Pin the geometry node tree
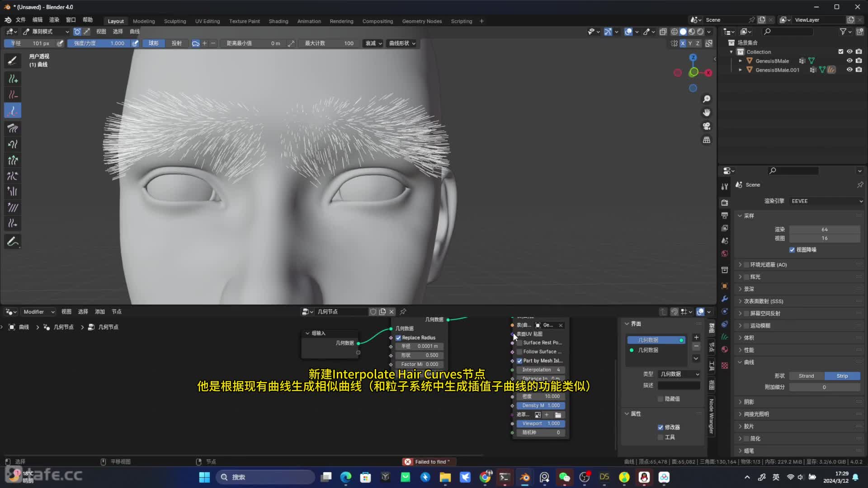868x488 pixels. click(x=403, y=312)
